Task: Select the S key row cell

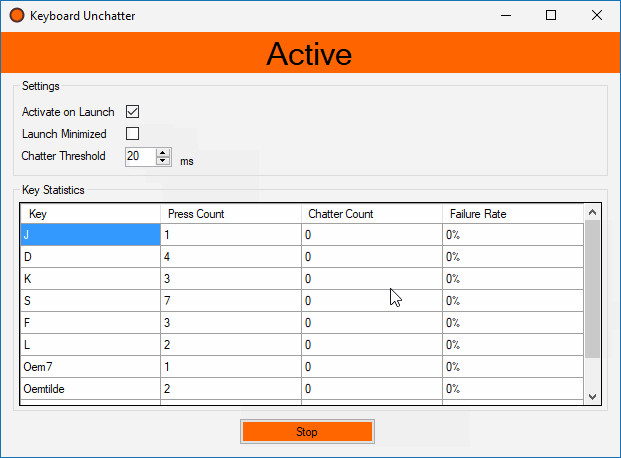Action: (91, 301)
